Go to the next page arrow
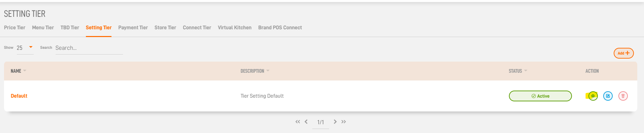This screenshot has width=644, height=133. pos(335,122)
